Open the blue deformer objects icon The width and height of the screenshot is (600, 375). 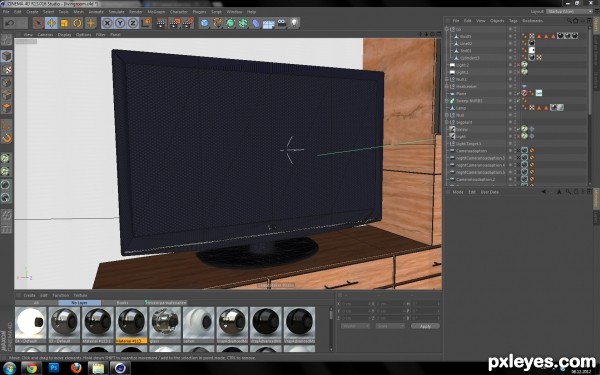point(256,23)
